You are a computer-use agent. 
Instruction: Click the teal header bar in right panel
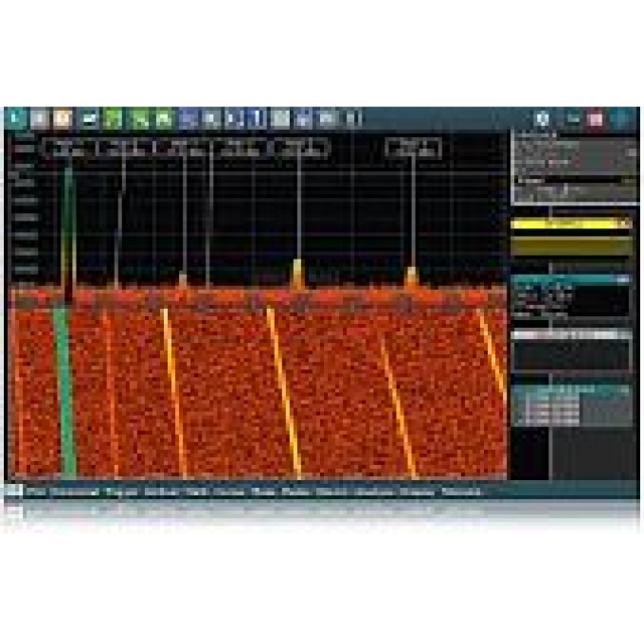coord(571,278)
